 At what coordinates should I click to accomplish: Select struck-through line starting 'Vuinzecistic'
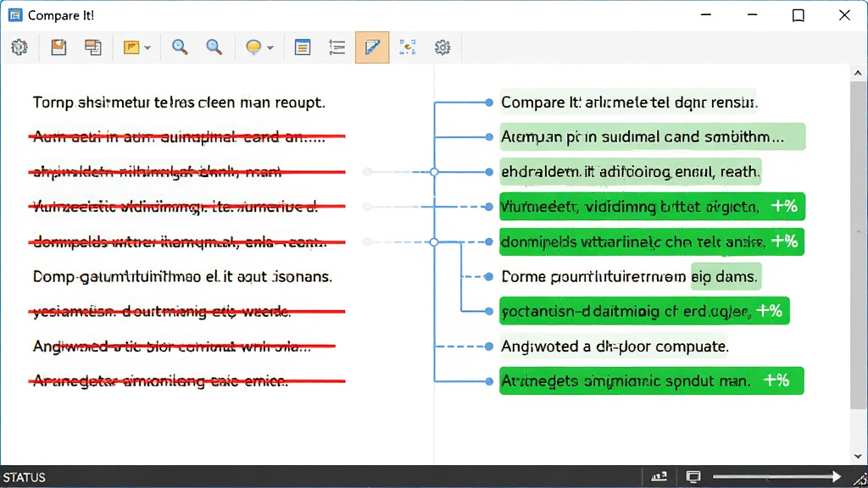tap(187, 207)
